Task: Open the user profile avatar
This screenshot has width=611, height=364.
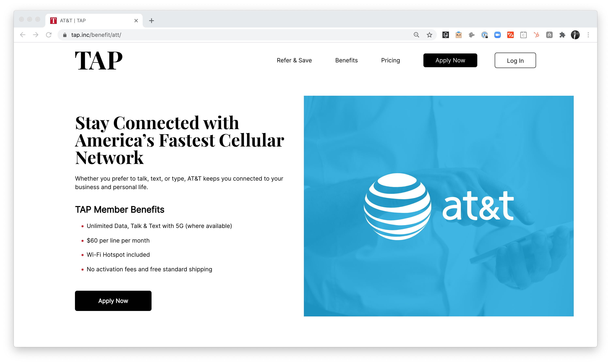Action: 575,35
